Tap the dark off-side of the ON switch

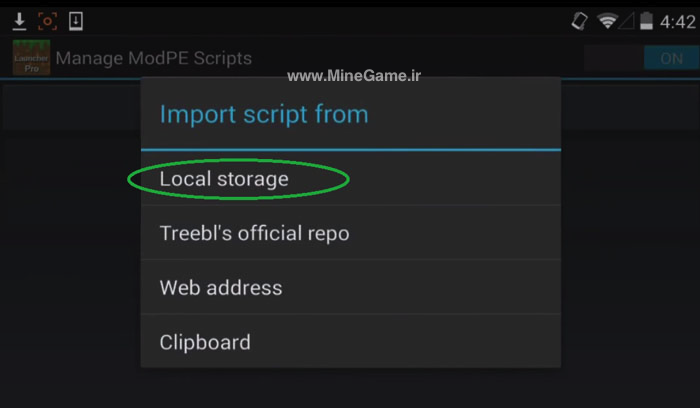614,58
